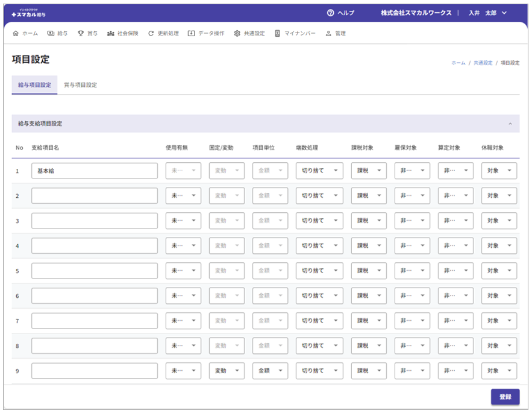Open row 9 固定/変動 dropdown
532x416 pixels.
pyautogui.click(x=227, y=371)
